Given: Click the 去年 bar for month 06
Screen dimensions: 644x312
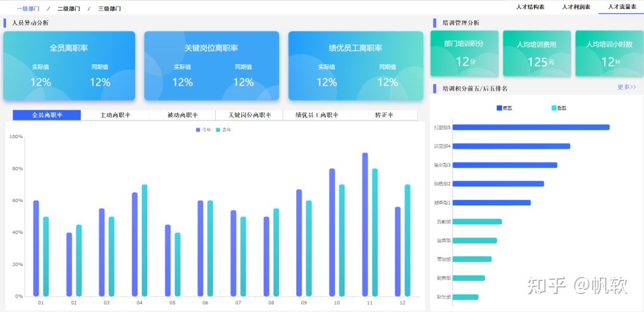Looking at the screenshot, I should pyautogui.click(x=210, y=248).
